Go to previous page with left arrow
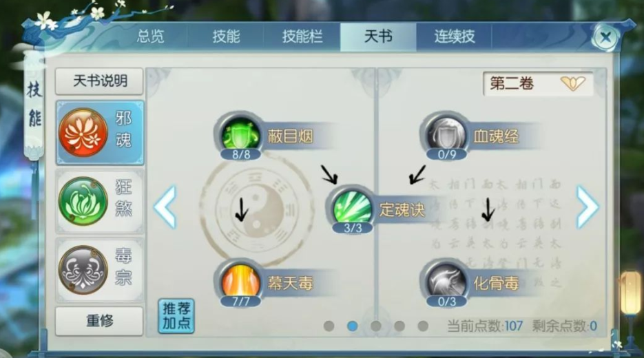 165,207
